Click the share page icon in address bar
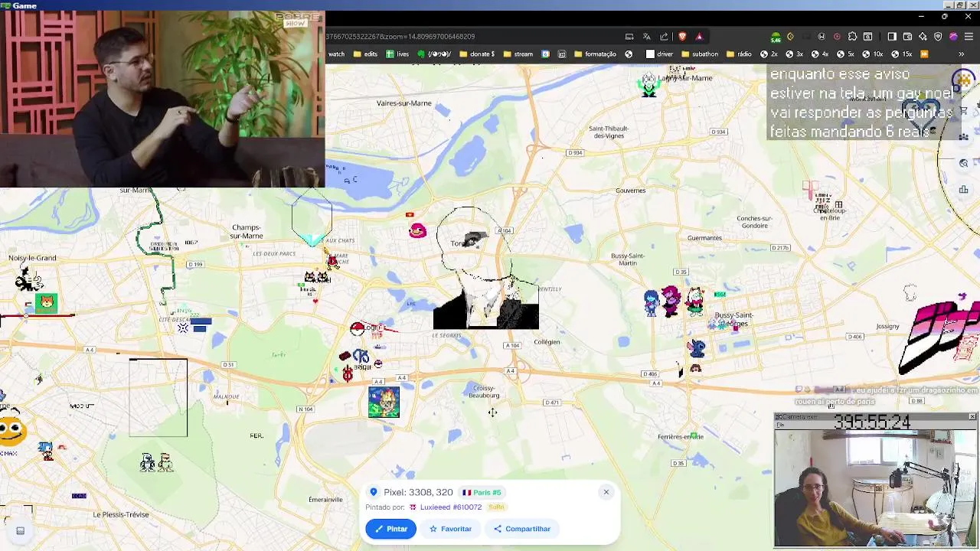The image size is (980, 551). coord(664,36)
